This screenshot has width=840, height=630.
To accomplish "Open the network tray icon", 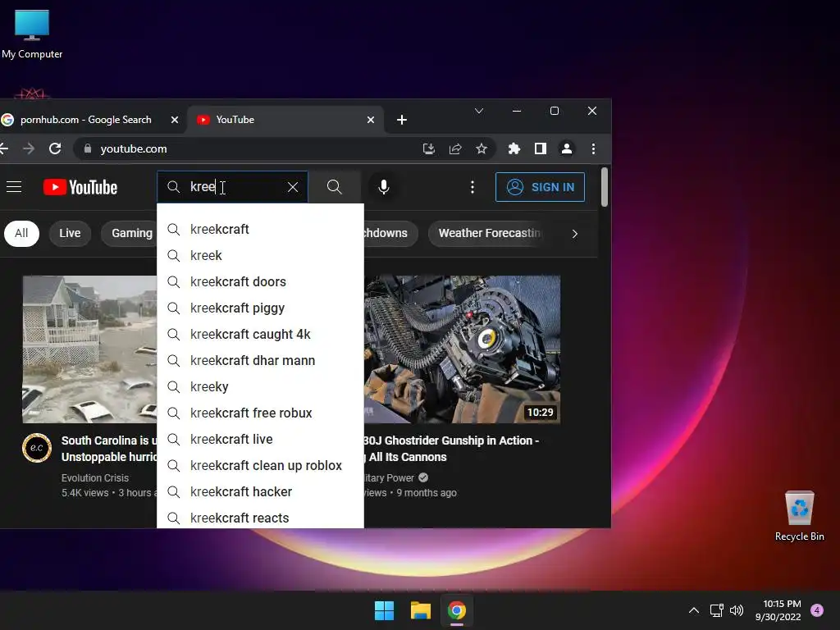I will pyautogui.click(x=716, y=610).
